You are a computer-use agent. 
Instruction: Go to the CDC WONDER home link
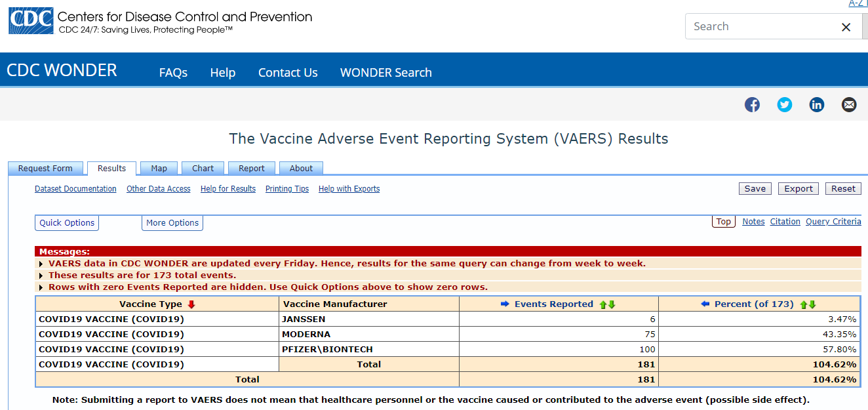[x=62, y=70]
